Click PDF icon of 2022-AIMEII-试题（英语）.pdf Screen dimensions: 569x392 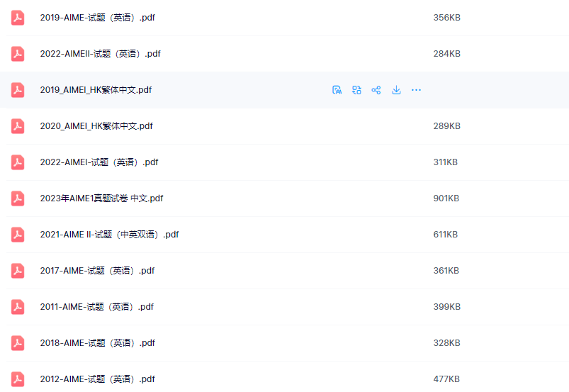18,54
